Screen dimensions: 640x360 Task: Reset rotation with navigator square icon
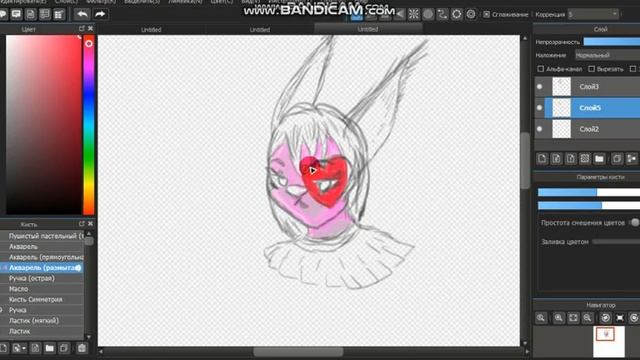620,318
